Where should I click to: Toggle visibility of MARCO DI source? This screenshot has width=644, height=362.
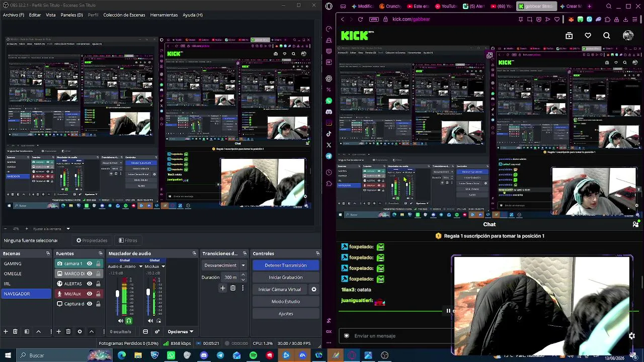click(90, 274)
